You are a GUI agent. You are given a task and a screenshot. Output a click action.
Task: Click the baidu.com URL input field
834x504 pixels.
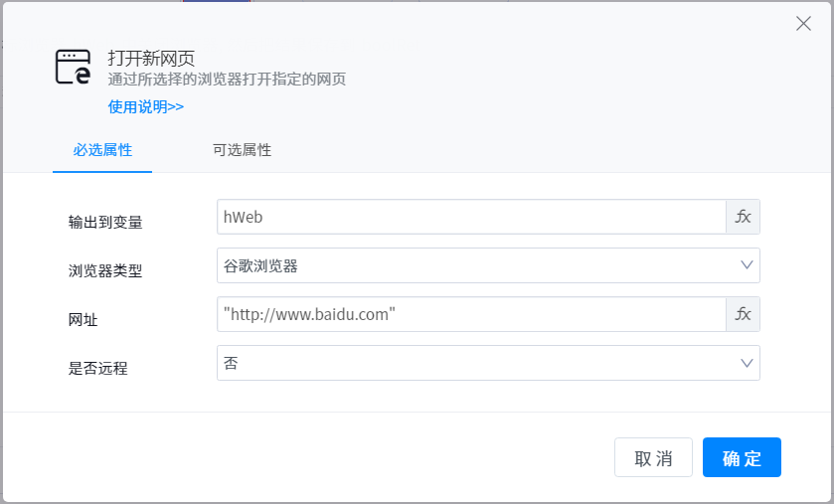[x=471, y=314]
